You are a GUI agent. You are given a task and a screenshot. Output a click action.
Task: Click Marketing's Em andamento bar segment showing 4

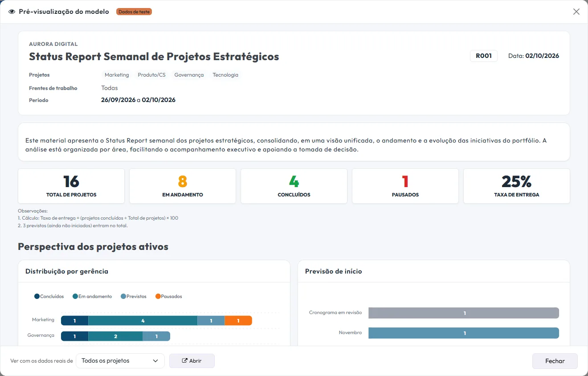pyautogui.click(x=143, y=321)
